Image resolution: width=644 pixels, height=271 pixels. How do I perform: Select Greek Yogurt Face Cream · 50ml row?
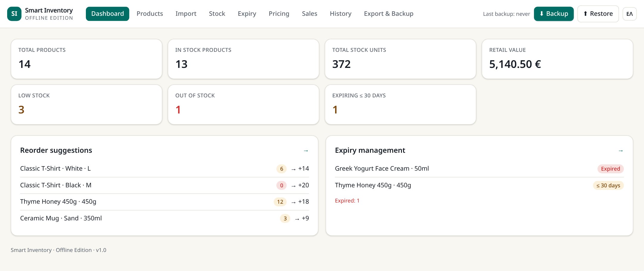click(x=479, y=169)
